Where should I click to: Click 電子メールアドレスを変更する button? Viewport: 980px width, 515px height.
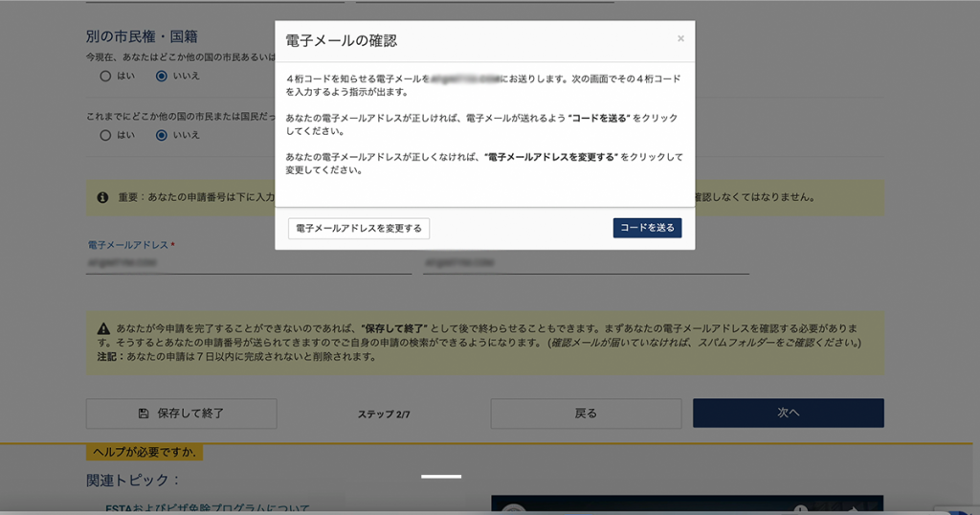pos(359,229)
